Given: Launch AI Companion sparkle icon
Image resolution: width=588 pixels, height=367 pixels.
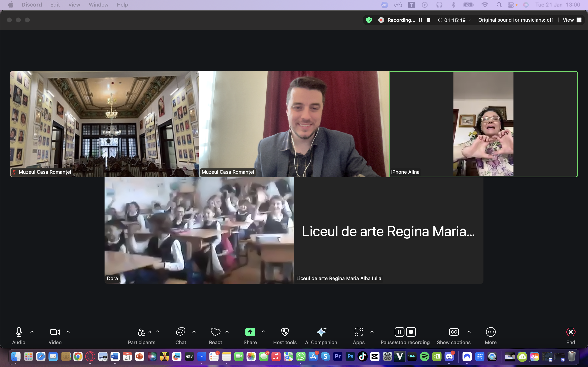Looking at the screenshot, I should 321,332.
